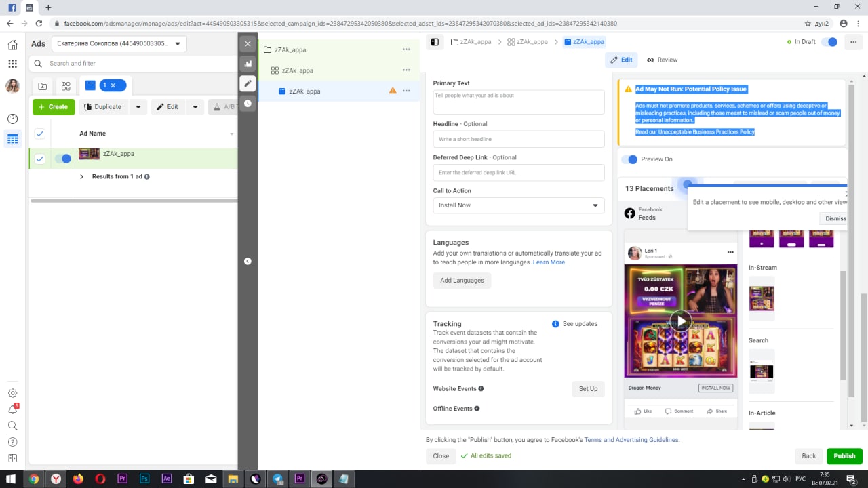Play the ad preview video
This screenshot has width=868, height=488.
(x=680, y=321)
